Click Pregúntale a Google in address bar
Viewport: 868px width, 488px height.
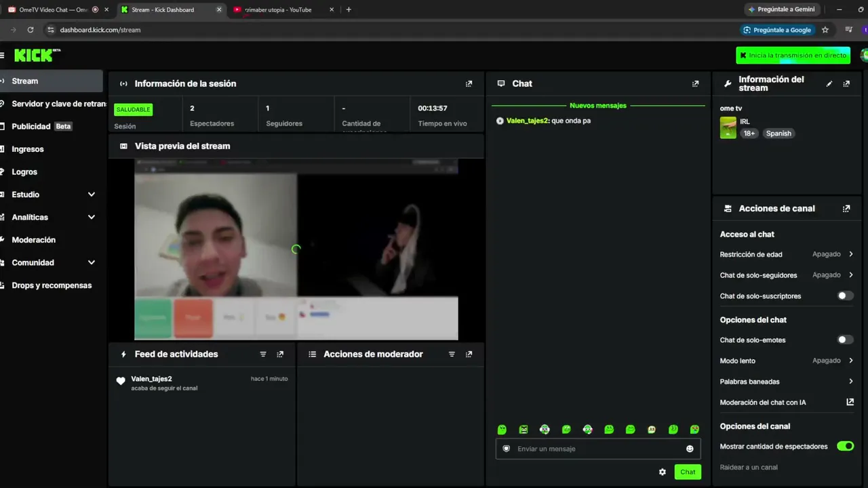(x=778, y=30)
